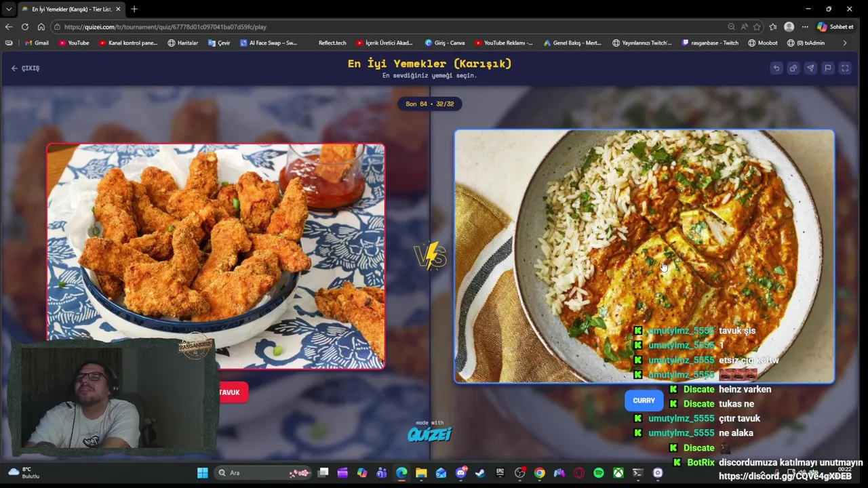
Task: Open the txAdmin bookmark
Action: (x=806, y=43)
